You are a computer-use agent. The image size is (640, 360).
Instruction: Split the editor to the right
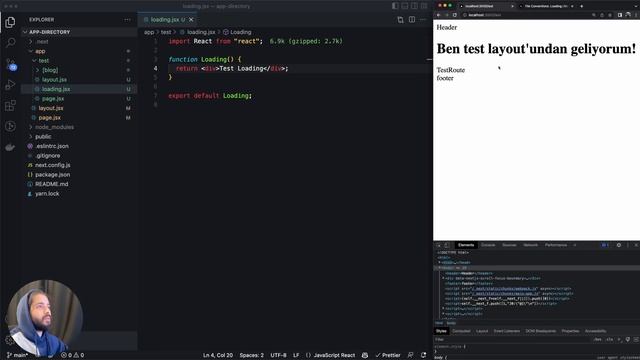click(412, 20)
